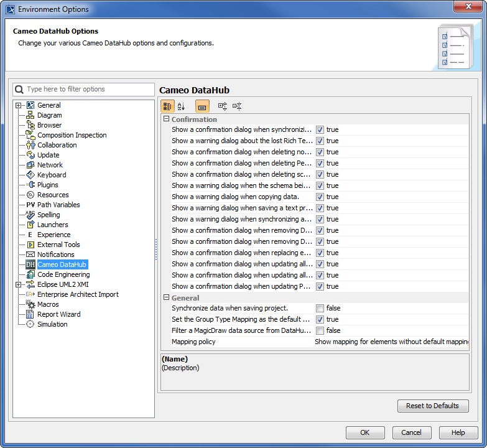487x448 pixels.
Task: Uncheck warning about lost Rich Text checkbox
Action: pyautogui.click(x=320, y=141)
